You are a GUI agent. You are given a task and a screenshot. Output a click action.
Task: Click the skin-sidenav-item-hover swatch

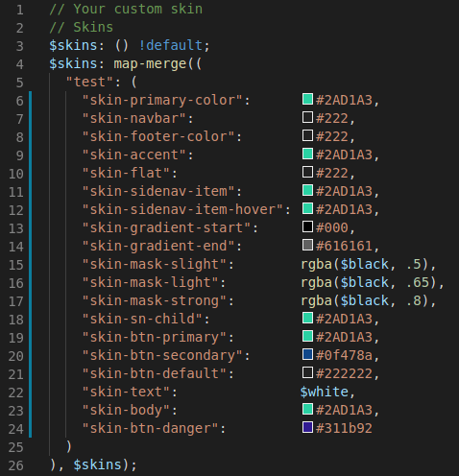tap(307, 208)
